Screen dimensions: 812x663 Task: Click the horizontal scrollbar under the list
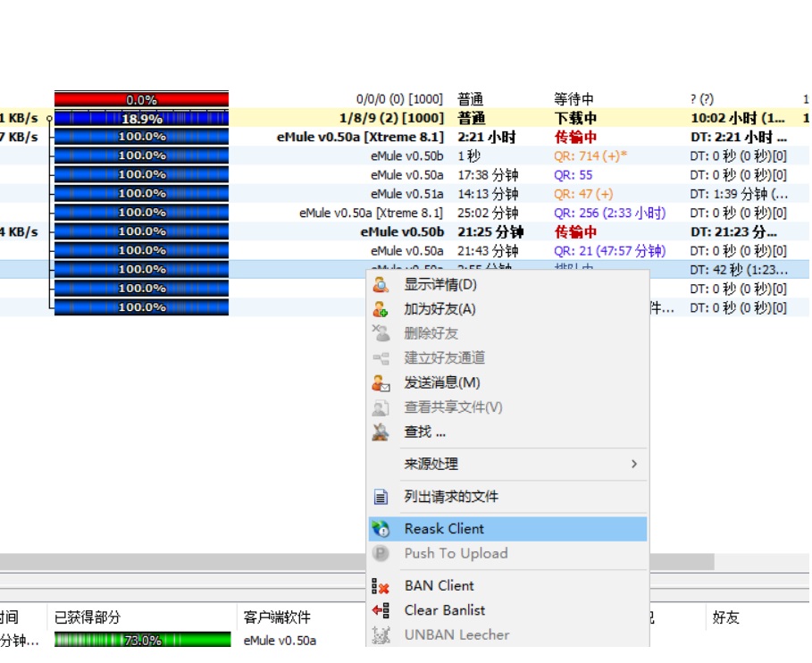pyautogui.click(x=357, y=561)
